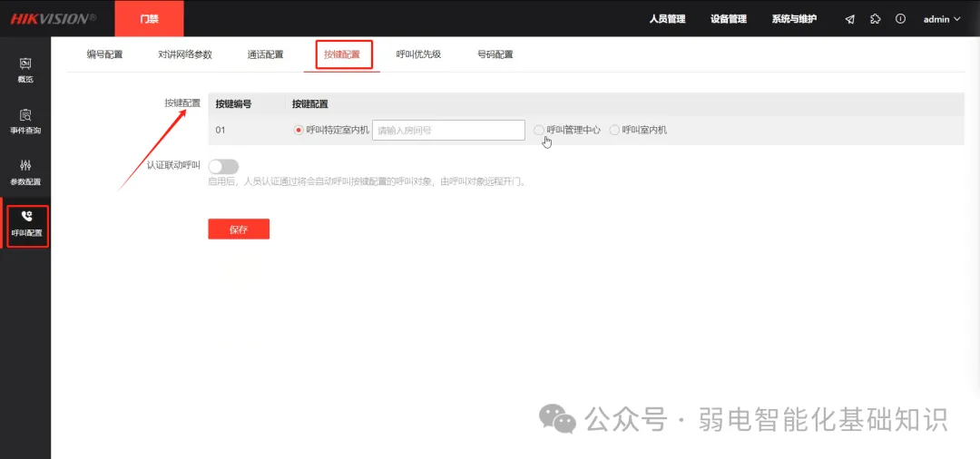The width and height of the screenshot is (980, 459).
Task: Go to 参数配置 parameter settings sidebar item
Action: (25, 173)
